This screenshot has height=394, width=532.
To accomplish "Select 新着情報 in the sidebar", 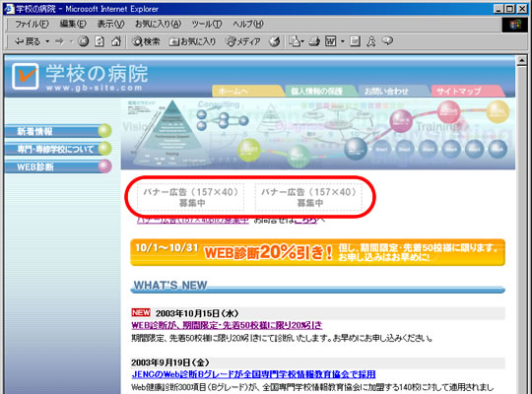I will [x=58, y=131].
